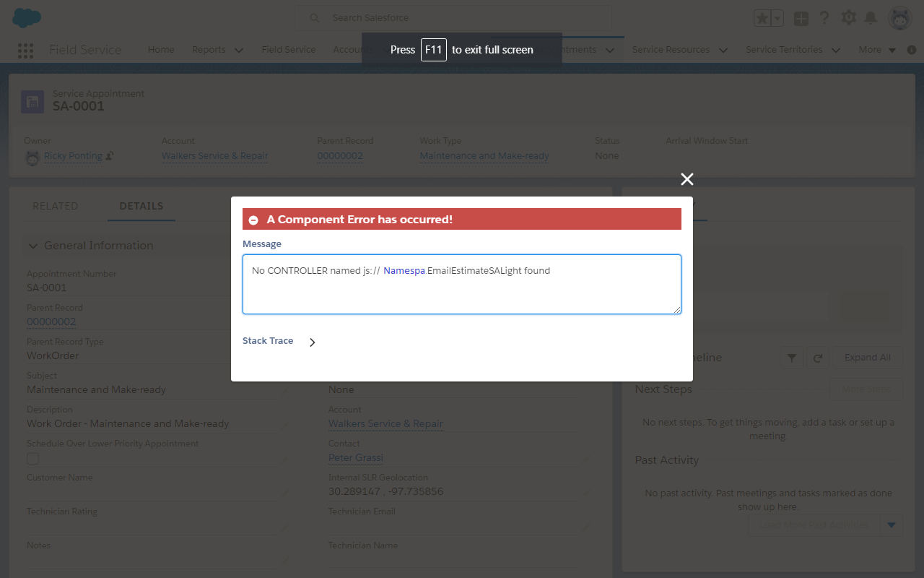Open the More navigation menu
This screenshot has width=924, height=578.
pos(876,50)
